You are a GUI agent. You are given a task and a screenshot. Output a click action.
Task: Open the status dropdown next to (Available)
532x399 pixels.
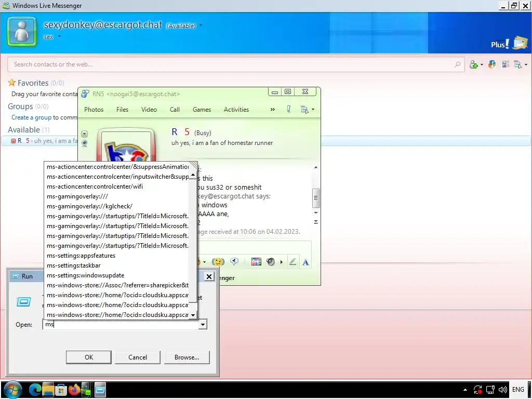click(201, 25)
